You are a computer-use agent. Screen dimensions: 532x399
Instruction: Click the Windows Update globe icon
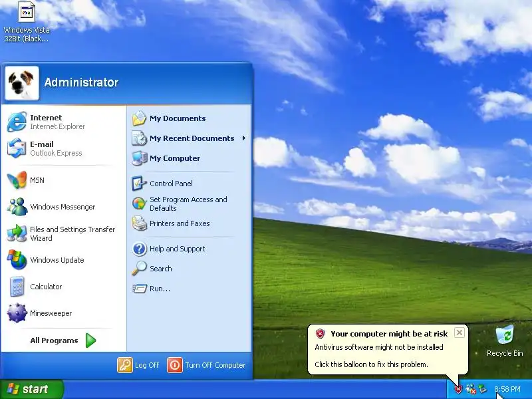coord(17,260)
